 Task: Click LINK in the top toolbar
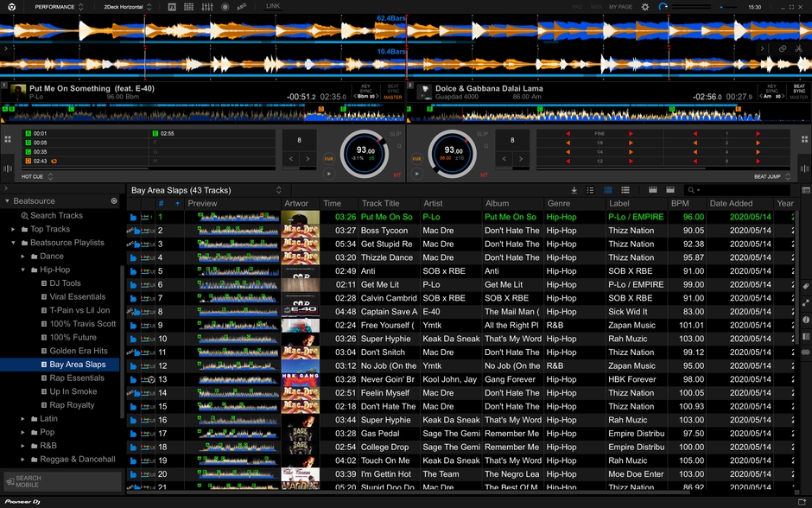click(x=273, y=6)
